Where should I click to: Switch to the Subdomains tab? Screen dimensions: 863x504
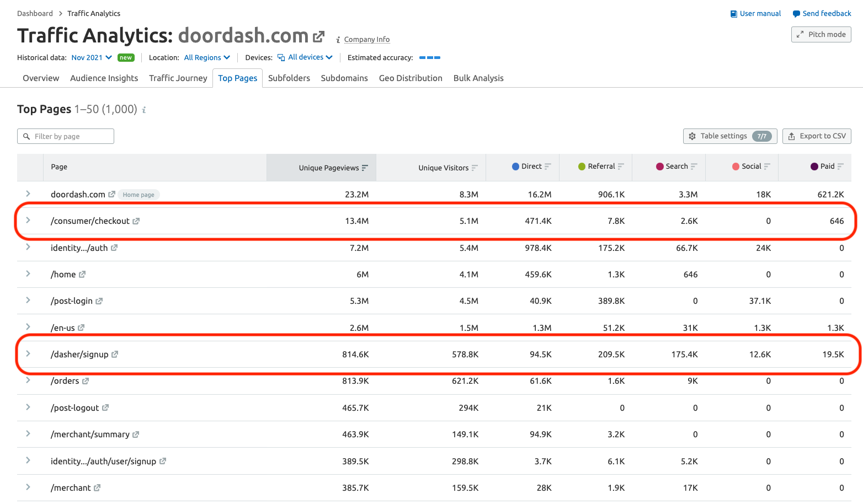pos(344,78)
